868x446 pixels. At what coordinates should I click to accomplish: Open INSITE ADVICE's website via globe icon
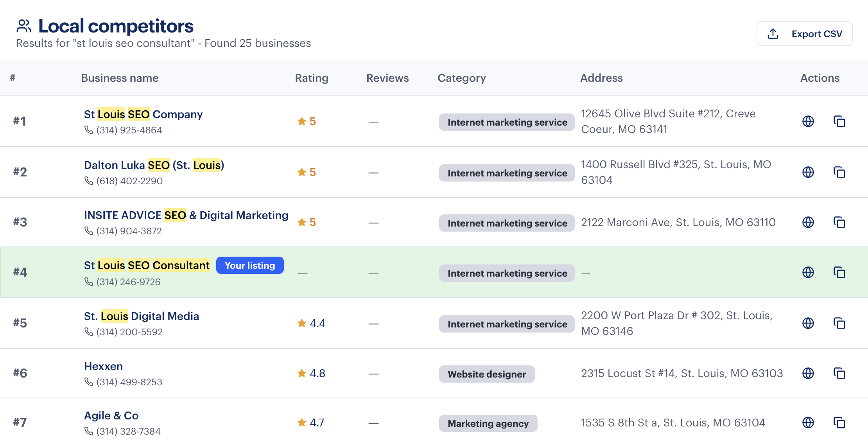coord(808,222)
